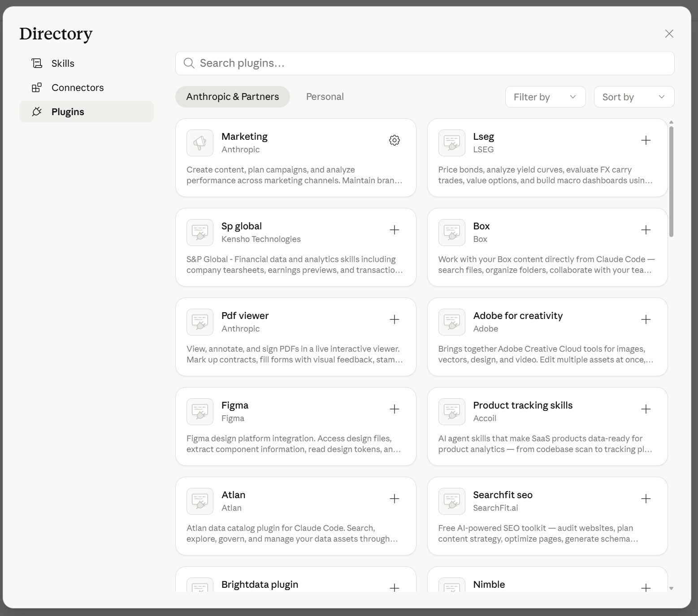The width and height of the screenshot is (698, 616).
Task: Click the scrollbar down arrow
Action: 671,588
